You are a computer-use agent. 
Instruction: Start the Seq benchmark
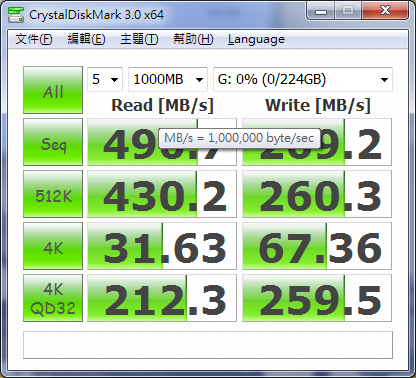(53, 142)
